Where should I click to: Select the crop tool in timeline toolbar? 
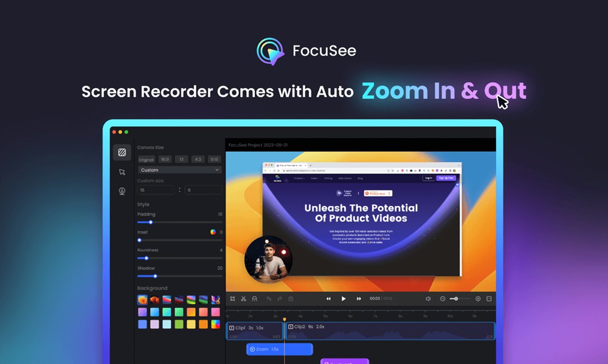click(233, 299)
